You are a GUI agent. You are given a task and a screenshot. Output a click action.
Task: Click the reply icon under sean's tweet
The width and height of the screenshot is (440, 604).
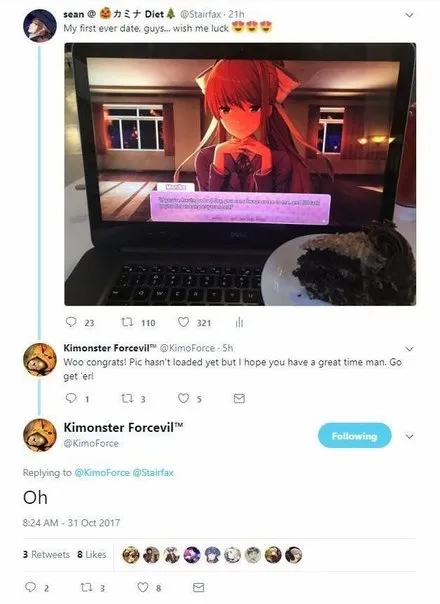click(71, 322)
